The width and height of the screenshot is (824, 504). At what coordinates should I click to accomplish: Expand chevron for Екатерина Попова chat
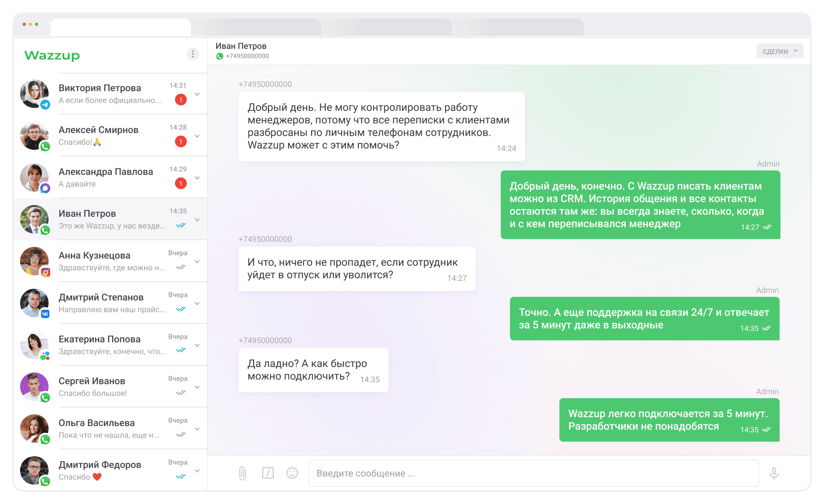(x=197, y=345)
